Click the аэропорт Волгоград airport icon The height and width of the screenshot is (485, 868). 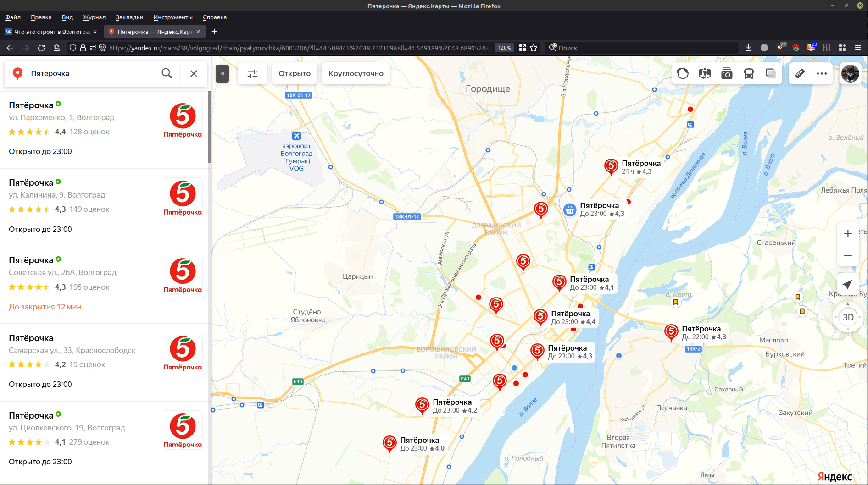pyautogui.click(x=296, y=136)
